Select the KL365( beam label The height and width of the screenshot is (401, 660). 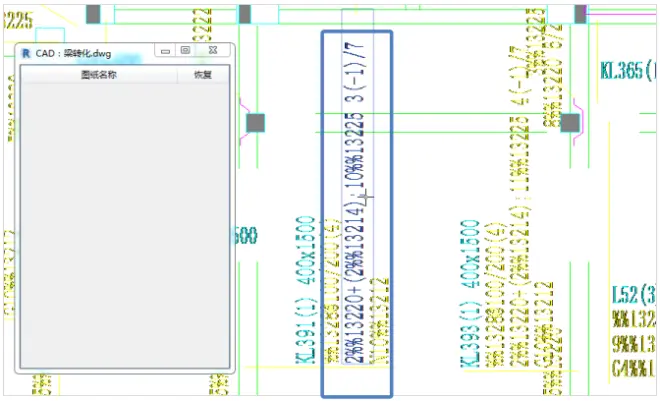click(x=627, y=71)
